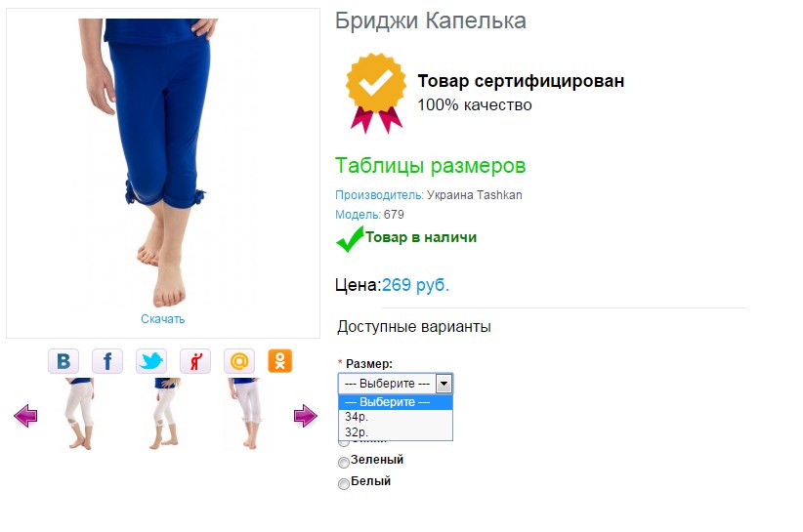Choose the Белый color radio button
The image size is (803, 532).
click(x=344, y=483)
